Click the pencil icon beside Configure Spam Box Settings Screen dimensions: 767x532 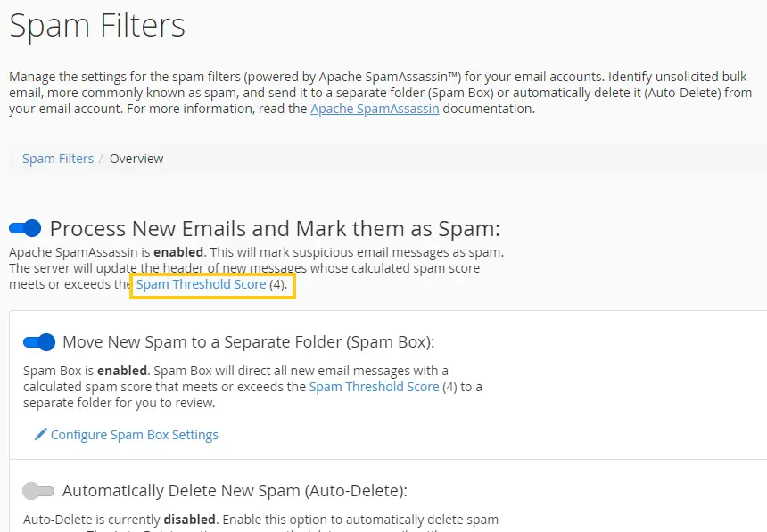[x=41, y=434]
